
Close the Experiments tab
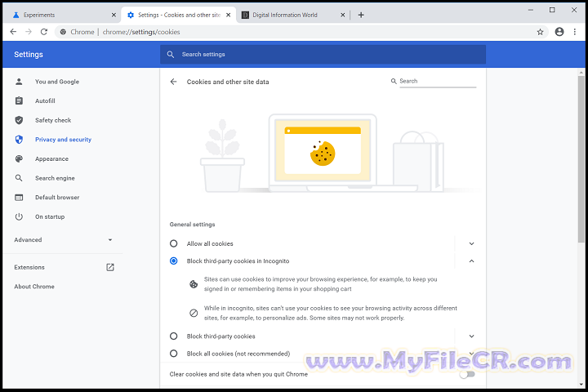click(114, 15)
